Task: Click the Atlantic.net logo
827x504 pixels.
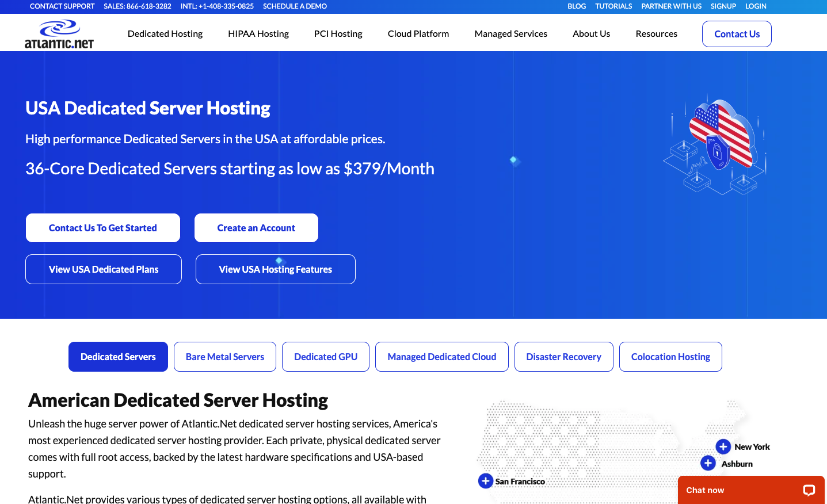Action: pyautogui.click(x=59, y=32)
